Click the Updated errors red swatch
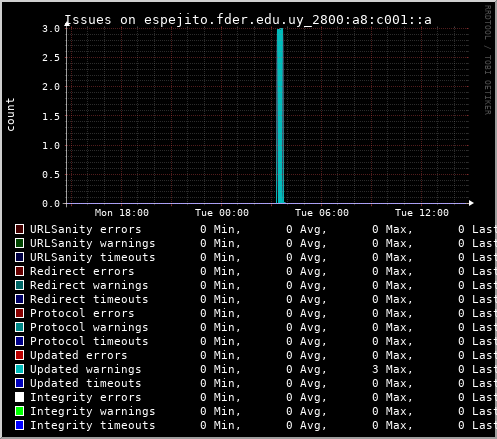Screen dimensions: 497x439 pyautogui.click(x=19, y=355)
